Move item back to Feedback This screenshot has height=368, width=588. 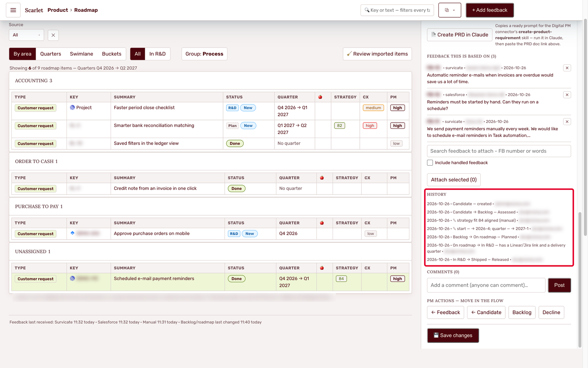[x=445, y=312]
